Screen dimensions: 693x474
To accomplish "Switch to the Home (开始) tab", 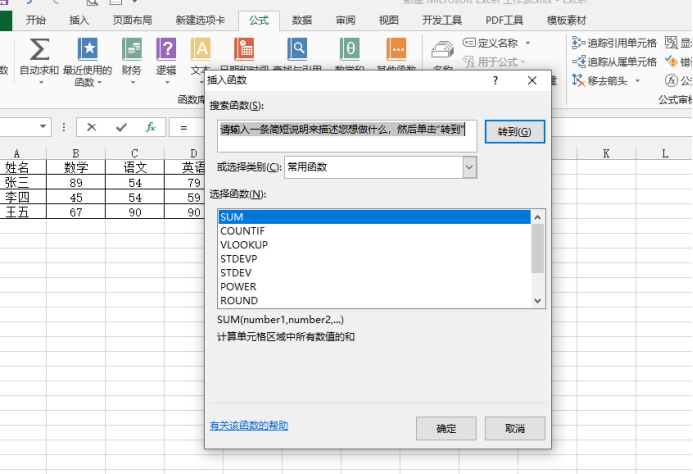I will click(x=36, y=20).
